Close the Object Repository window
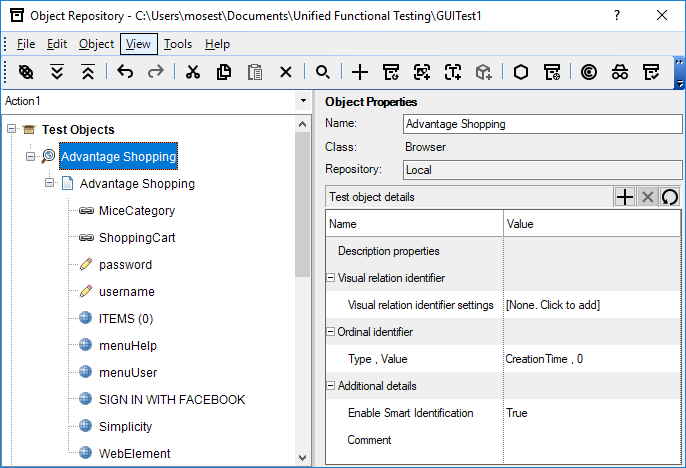 pyautogui.click(x=662, y=16)
